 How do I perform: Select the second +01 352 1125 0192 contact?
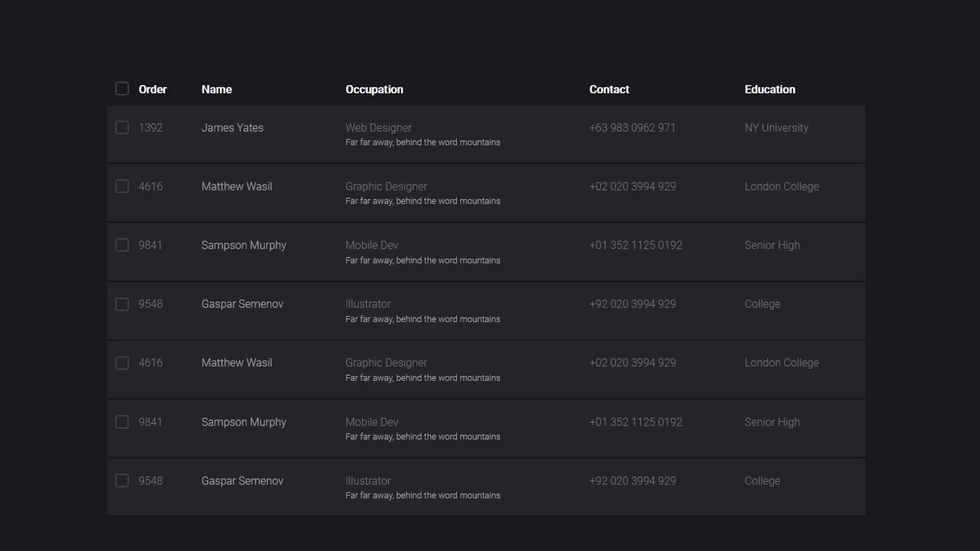pos(635,422)
